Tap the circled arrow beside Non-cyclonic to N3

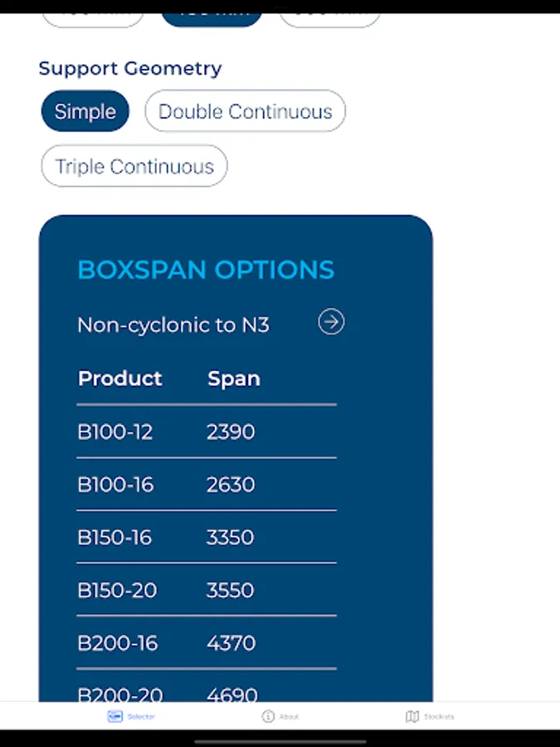pyautogui.click(x=331, y=322)
